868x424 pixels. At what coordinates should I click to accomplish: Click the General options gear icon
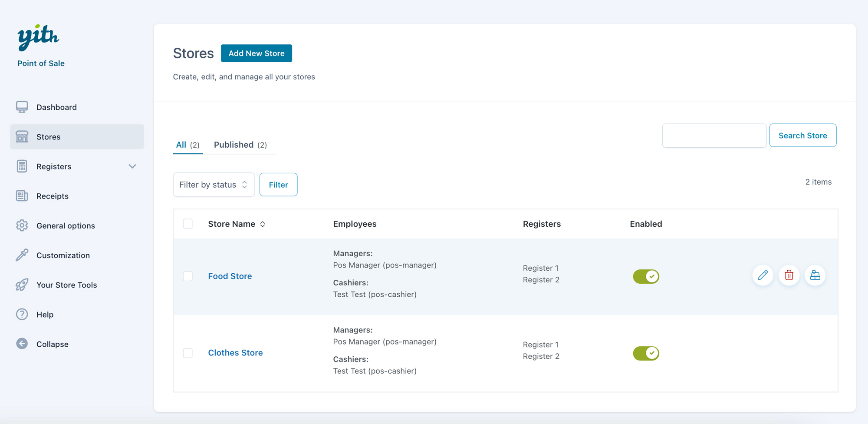pos(22,225)
